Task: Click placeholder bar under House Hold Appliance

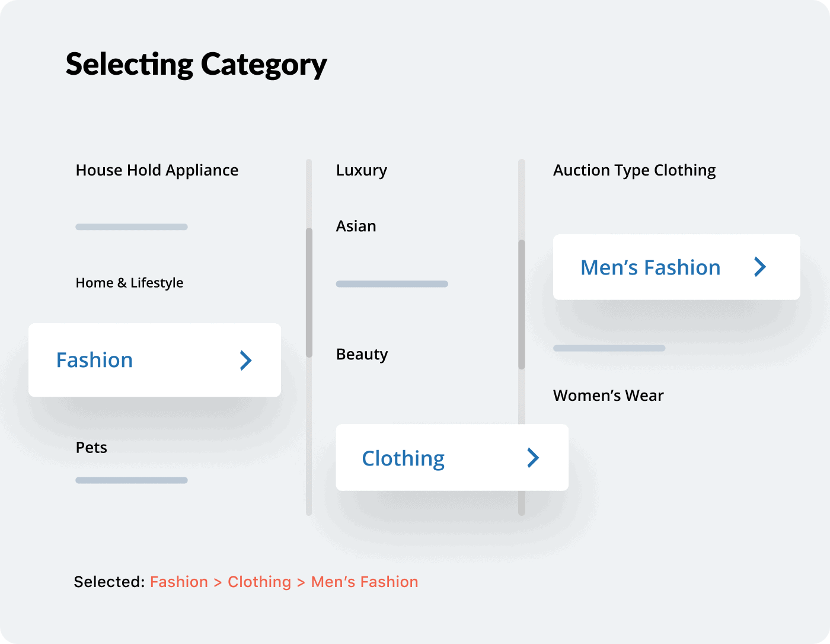Action: [x=132, y=227]
